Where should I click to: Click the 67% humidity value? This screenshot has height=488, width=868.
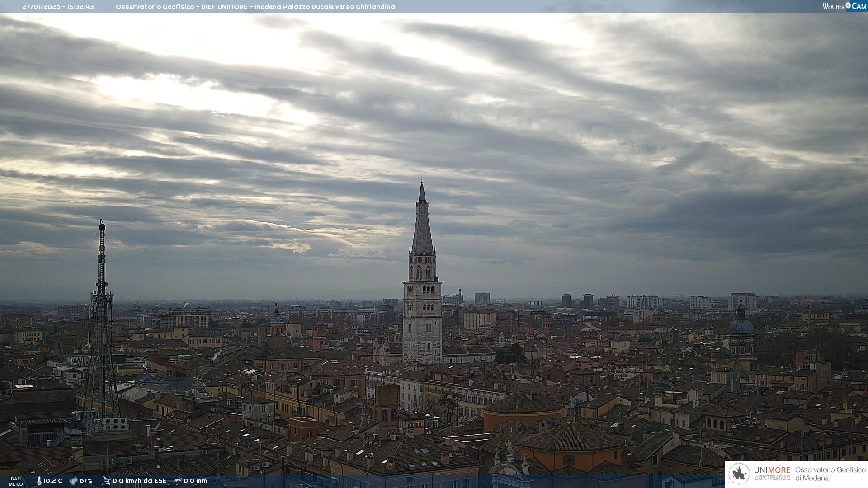pos(86,481)
